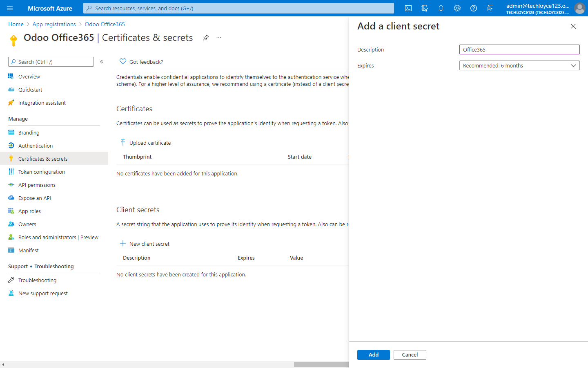Click the Add button
The image size is (588, 368).
(374, 355)
